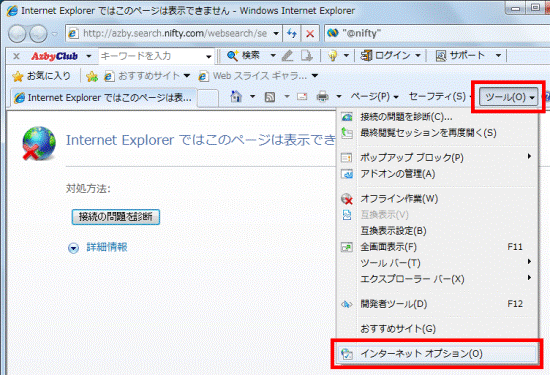Click the ツール(O) menu button
The height and width of the screenshot is (375, 550).
(508, 97)
